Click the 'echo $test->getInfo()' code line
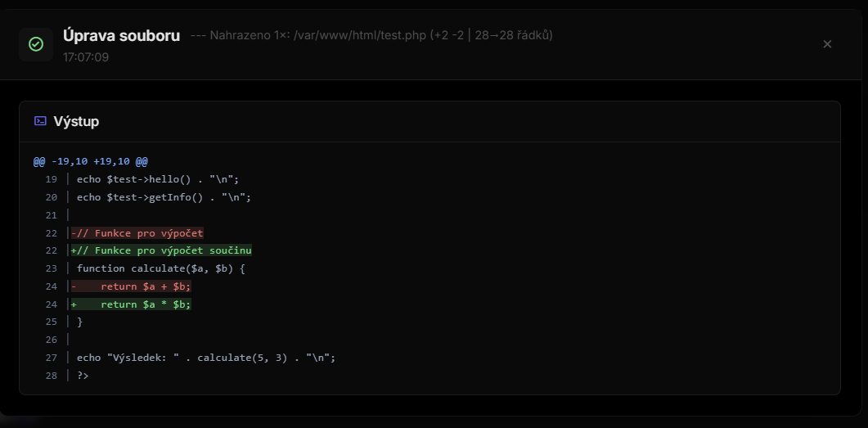Screen dimensions: 868x428 164,197
